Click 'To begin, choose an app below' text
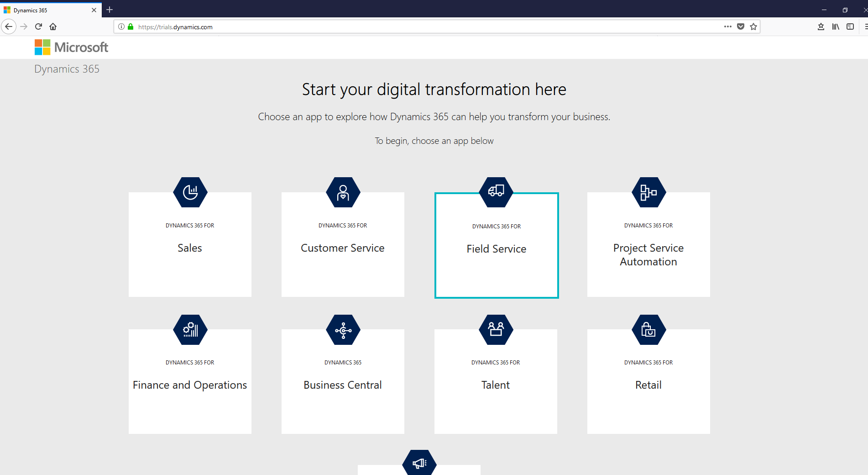Image resolution: width=868 pixels, height=475 pixels. (434, 141)
